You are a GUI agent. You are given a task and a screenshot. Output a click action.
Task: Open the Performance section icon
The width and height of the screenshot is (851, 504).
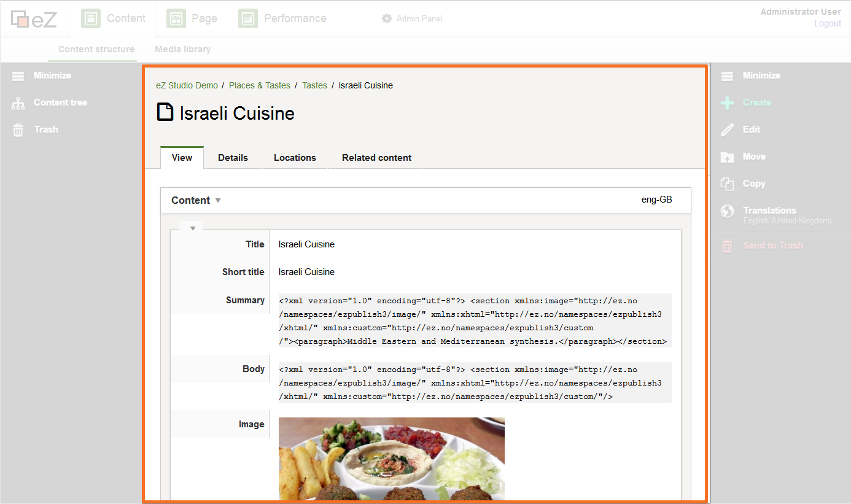pyautogui.click(x=248, y=18)
